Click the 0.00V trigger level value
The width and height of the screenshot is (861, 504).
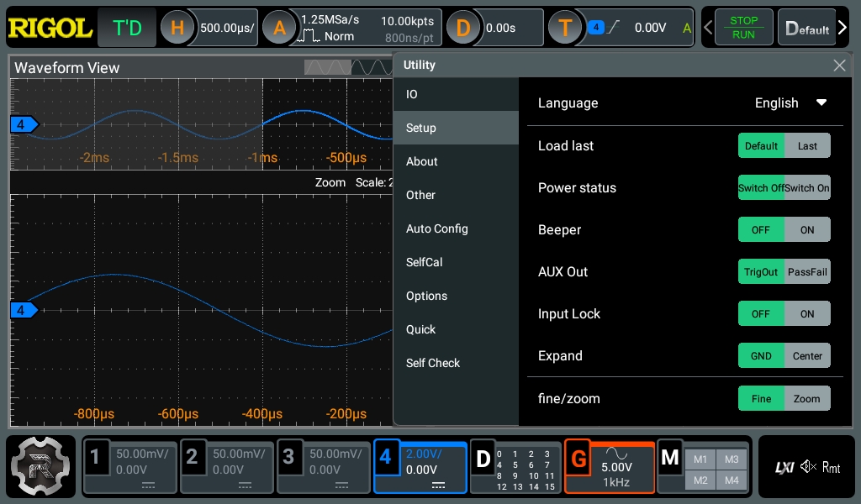tap(650, 28)
